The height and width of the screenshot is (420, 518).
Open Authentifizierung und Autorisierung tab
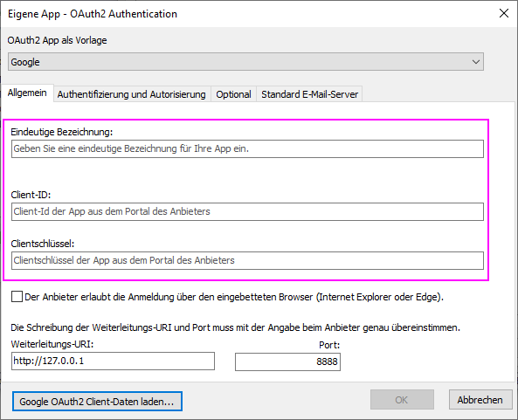(132, 94)
